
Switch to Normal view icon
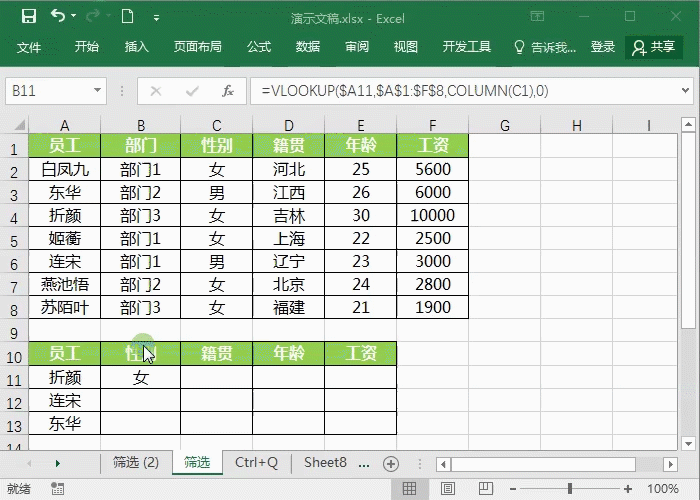(409, 489)
